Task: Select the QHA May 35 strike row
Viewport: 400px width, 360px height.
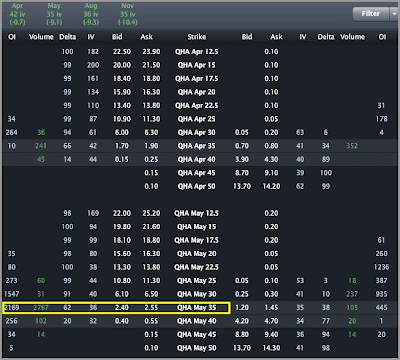Action: coord(200,308)
